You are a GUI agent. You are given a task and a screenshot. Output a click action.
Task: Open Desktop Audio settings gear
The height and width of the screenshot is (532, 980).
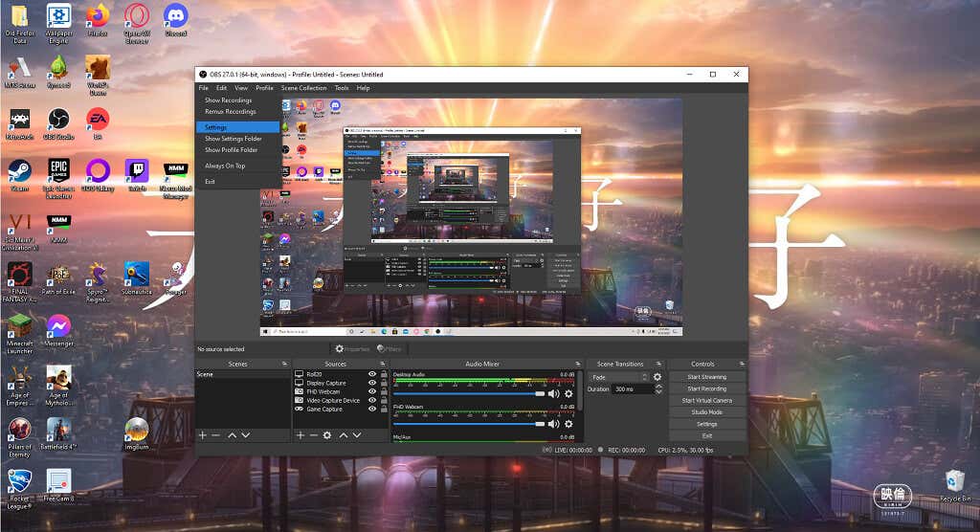(568, 393)
